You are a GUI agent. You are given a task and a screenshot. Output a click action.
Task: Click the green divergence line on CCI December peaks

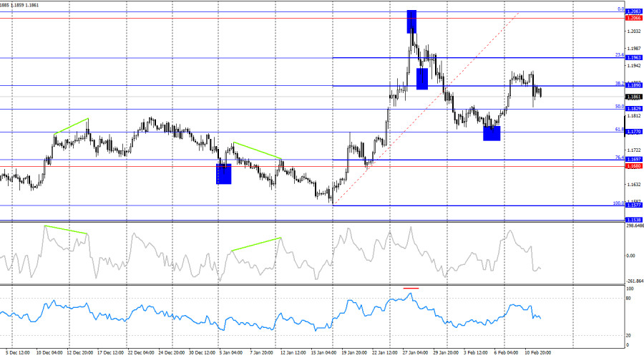(66, 230)
